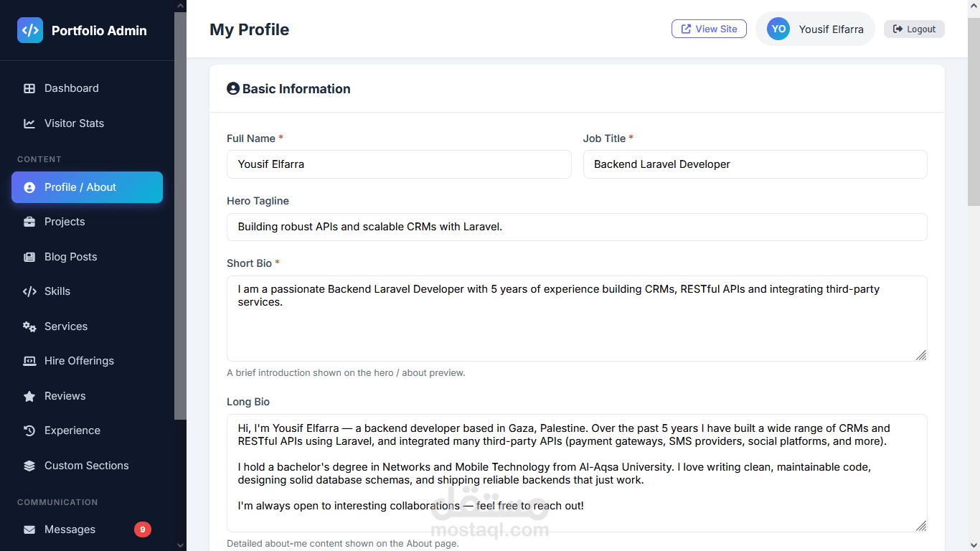Click the Projects briefcase icon
Screen dimensions: 980x551
tap(29, 222)
